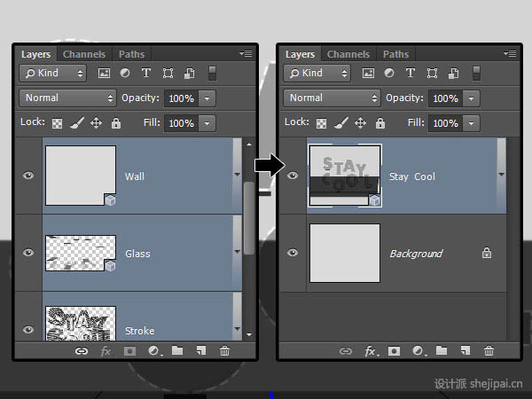Filter type layers in right Layers panel
Viewport: 532px width, 399px height.
(x=411, y=73)
